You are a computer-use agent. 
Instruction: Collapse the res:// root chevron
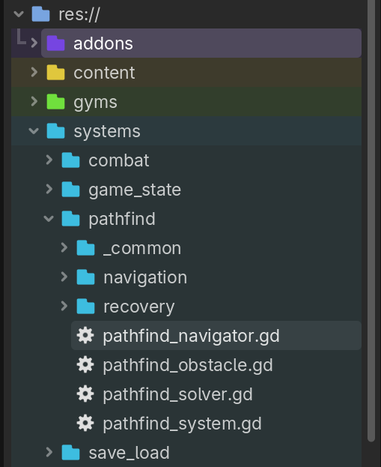pyautogui.click(x=19, y=14)
